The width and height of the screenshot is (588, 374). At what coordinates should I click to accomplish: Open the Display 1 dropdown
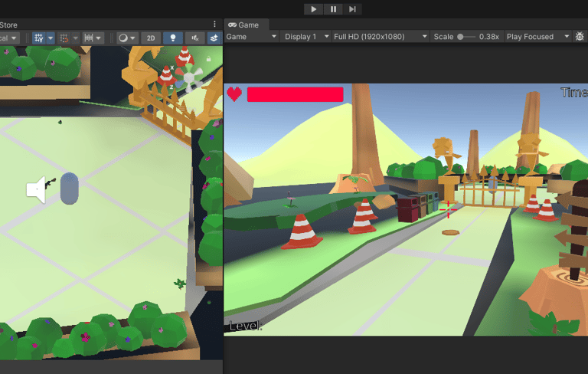(x=306, y=37)
